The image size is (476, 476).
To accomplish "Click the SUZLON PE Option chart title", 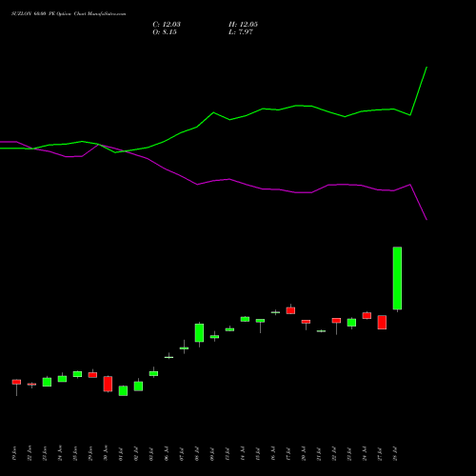I will pyautogui.click(x=69, y=14).
